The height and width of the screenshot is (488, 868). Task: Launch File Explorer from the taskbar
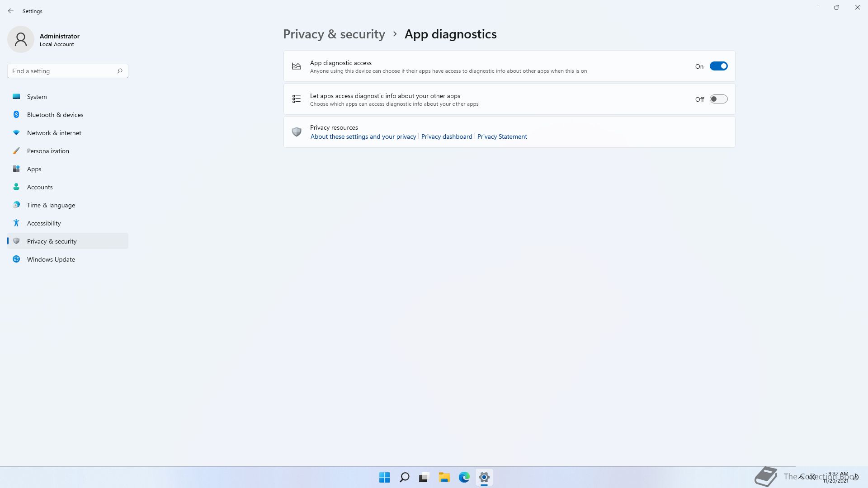click(444, 477)
